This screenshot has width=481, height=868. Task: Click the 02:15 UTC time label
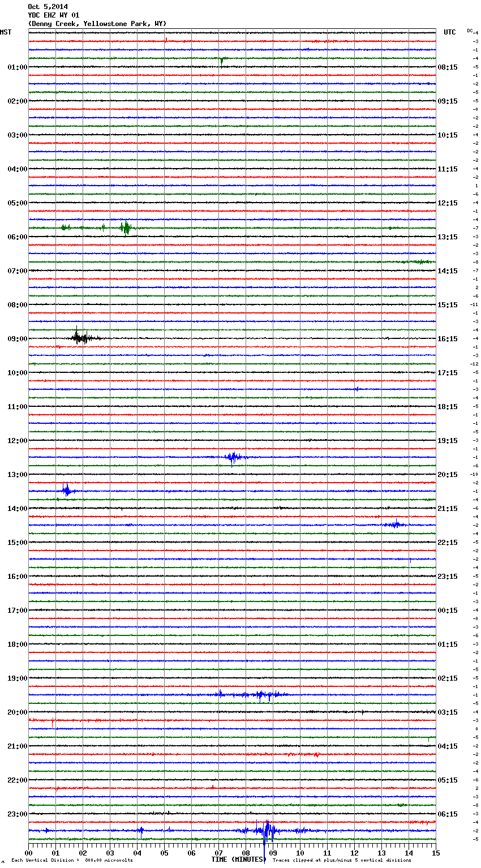tap(448, 678)
